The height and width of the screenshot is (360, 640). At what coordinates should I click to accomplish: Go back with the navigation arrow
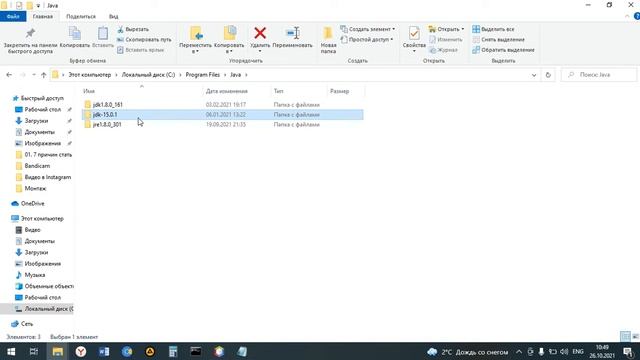click(x=9, y=75)
